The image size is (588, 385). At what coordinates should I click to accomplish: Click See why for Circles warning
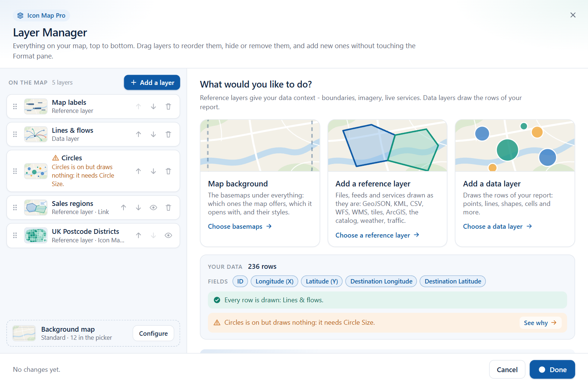click(540, 323)
